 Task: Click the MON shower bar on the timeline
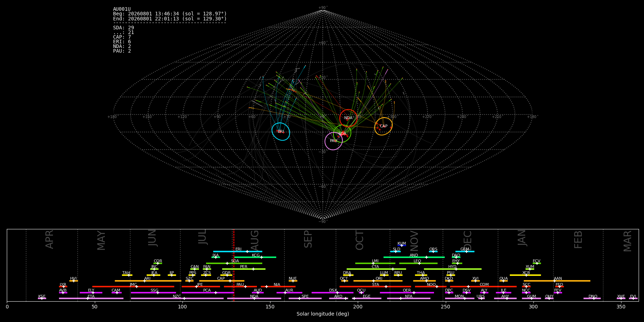(460, 298)
